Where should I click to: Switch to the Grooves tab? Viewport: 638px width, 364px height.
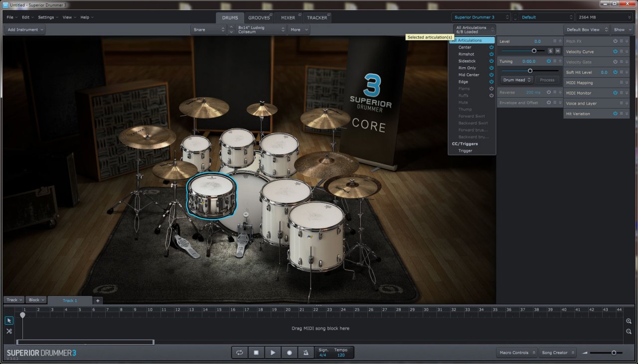[x=259, y=18]
